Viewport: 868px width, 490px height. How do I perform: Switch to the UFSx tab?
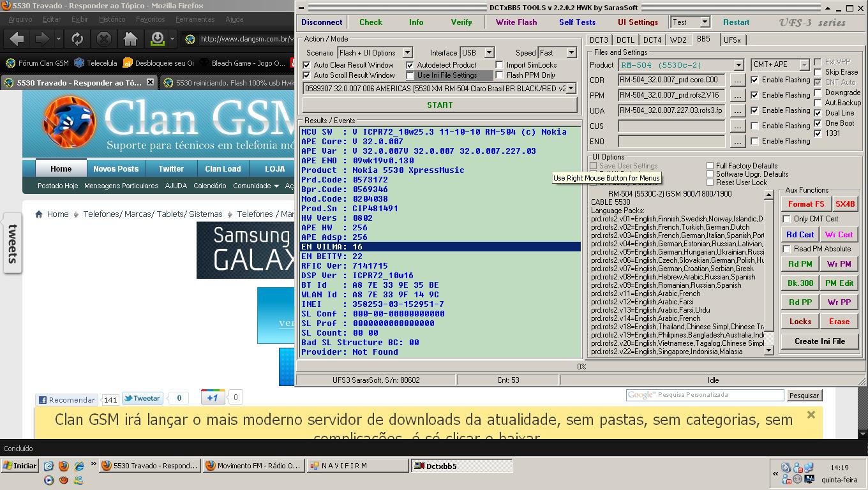pos(731,40)
